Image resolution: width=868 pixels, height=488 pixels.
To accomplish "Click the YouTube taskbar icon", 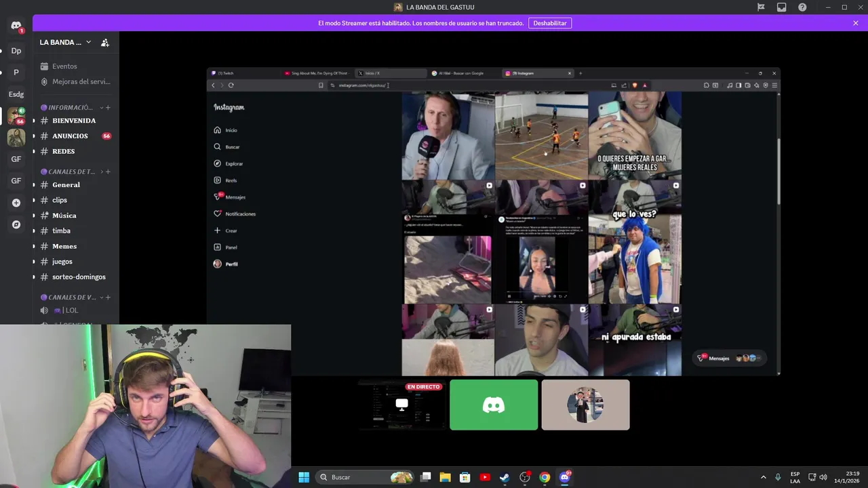I will tap(485, 477).
